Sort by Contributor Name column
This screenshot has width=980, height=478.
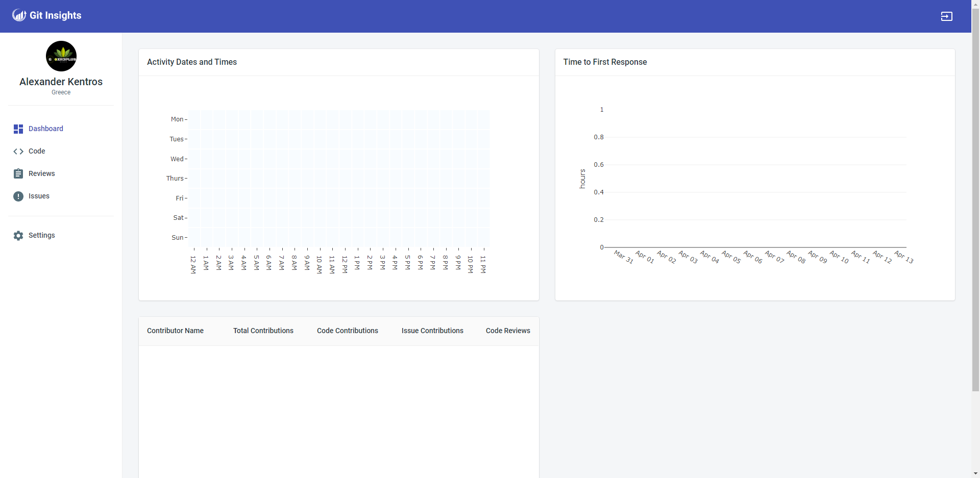175,331
